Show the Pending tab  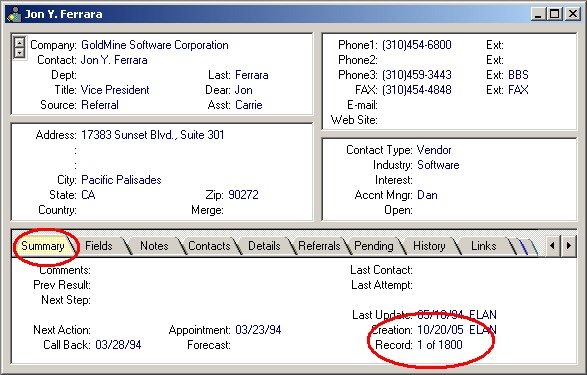374,246
